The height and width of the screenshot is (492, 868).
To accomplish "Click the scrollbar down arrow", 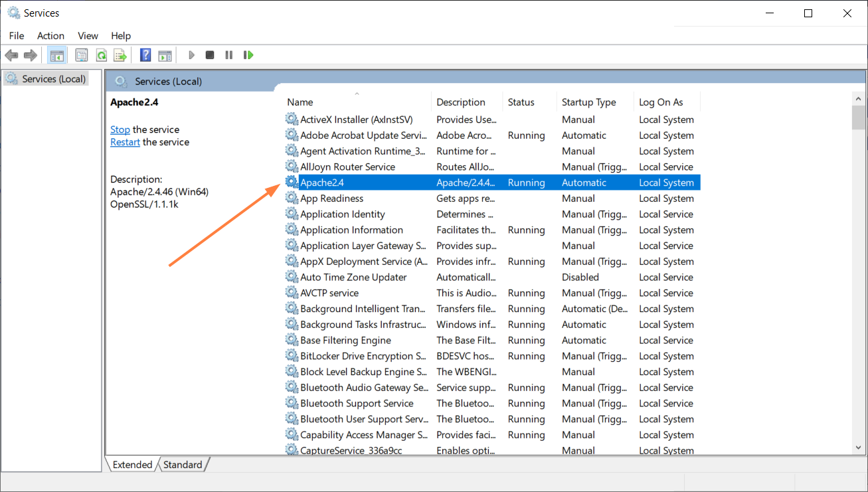I will (858, 448).
